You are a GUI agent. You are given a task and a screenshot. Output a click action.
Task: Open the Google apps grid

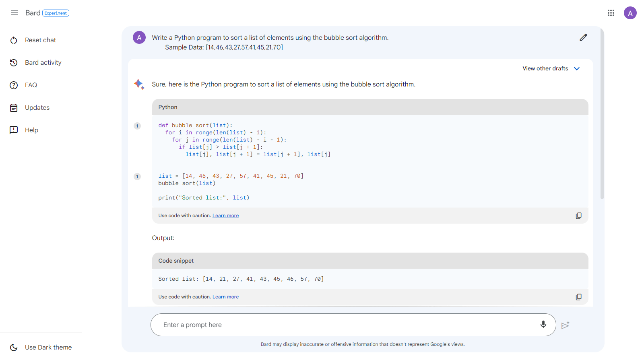[611, 13]
